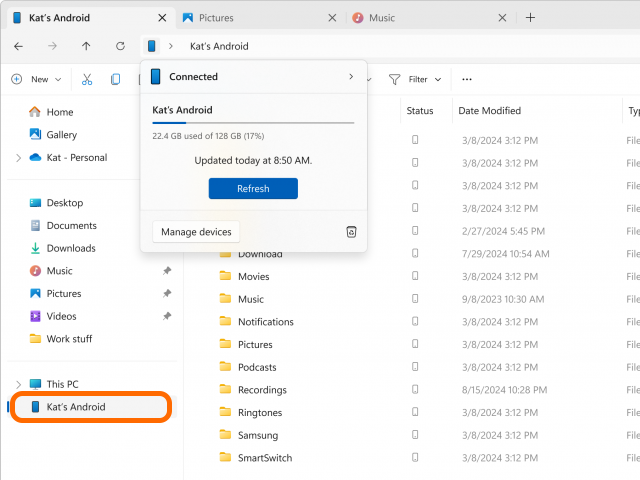
Task: Click the Movies folder icon
Action: (x=225, y=276)
